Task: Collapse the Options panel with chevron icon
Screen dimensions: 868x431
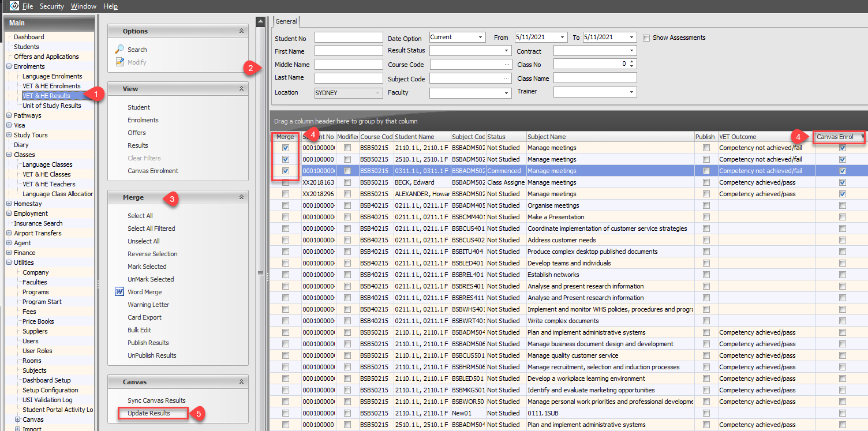Action: 241,31
